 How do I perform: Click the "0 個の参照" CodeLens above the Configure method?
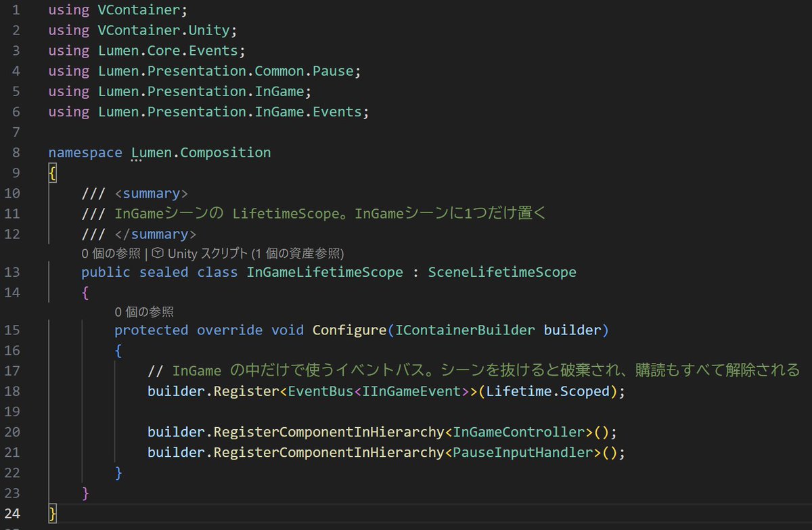point(144,312)
